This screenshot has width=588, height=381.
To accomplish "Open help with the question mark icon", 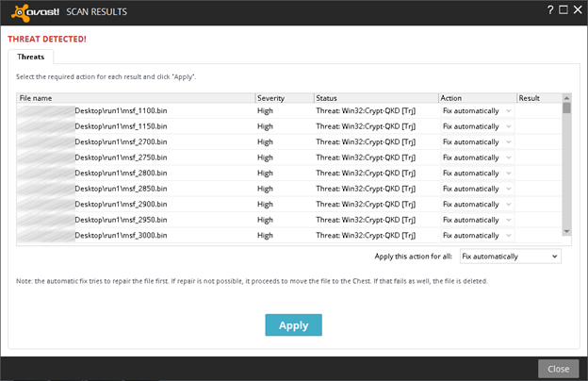I will [x=549, y=9].
